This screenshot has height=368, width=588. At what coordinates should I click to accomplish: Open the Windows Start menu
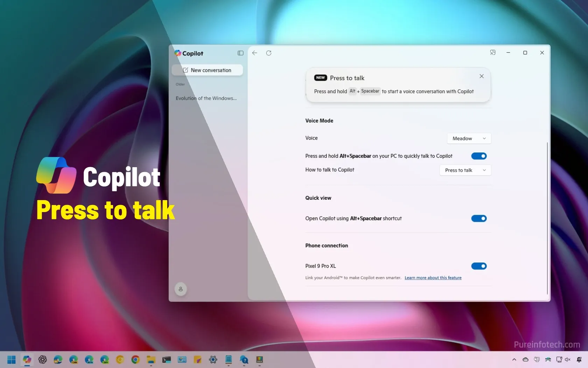pyautogui.click(x=12, y=360)
